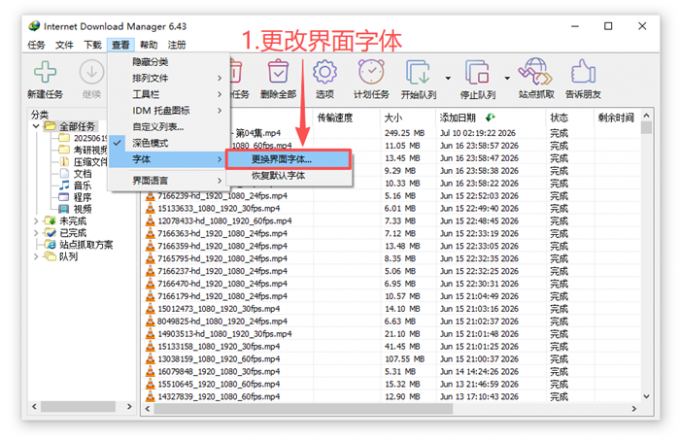Click VLC icon of 15133633_1080_1920_30fps.mp4
The height and width of the screenshot is (440, 680).
[x=150, y=209]
